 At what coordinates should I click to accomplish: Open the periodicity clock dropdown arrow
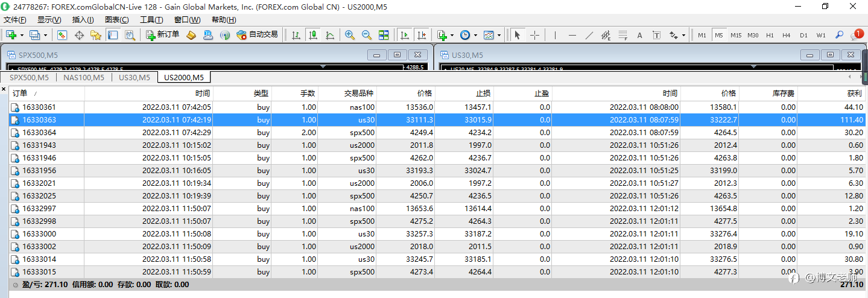coord(475,35)
